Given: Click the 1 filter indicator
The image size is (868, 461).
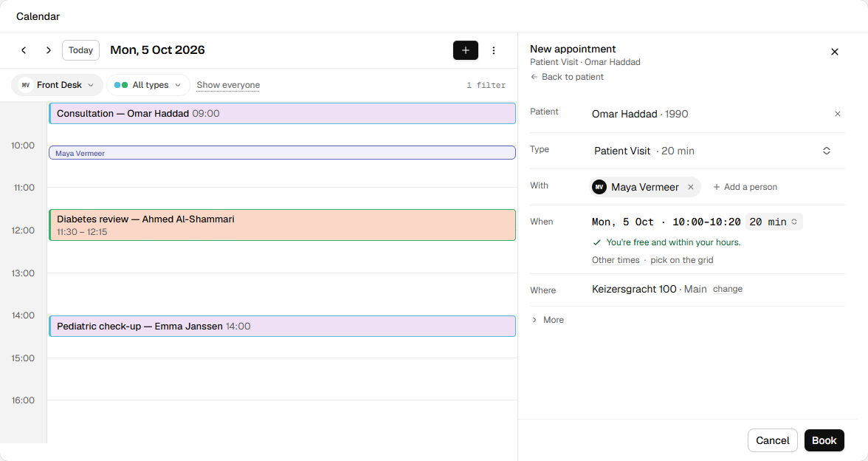Looking at the screenshot, I should (486, 86).
